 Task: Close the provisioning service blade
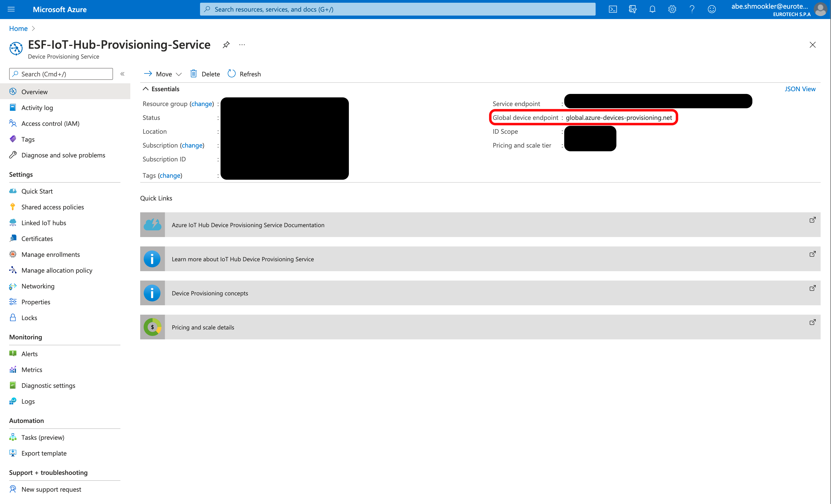812,45
